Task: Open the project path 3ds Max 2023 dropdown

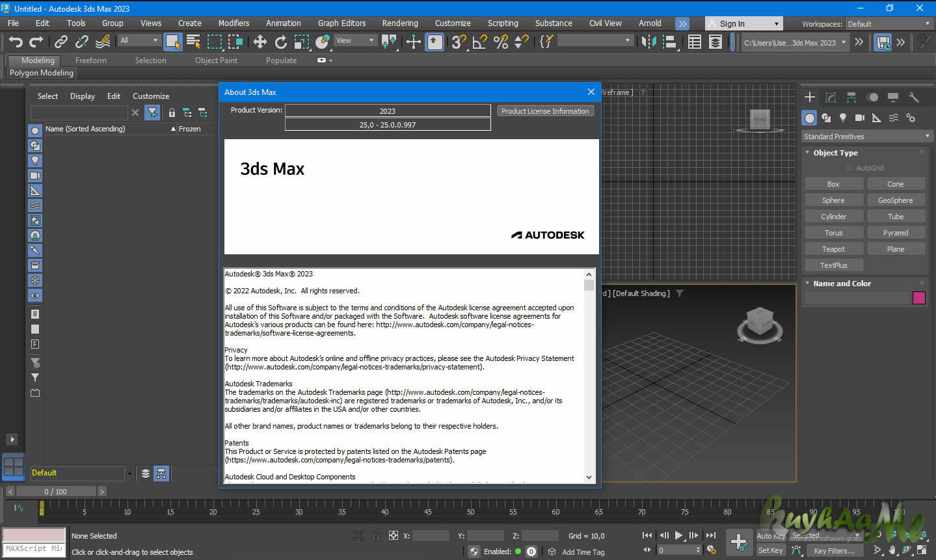Action: (795, 43)
